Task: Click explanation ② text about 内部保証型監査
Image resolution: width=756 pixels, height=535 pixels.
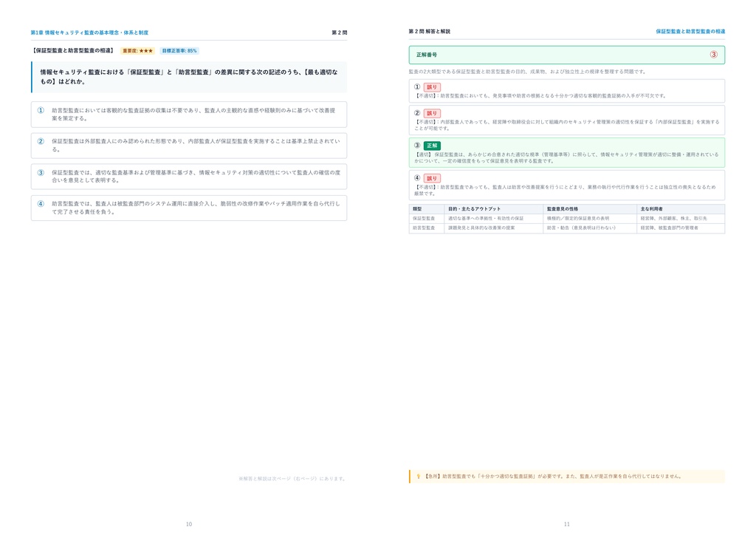Action: tap(566, 125)
